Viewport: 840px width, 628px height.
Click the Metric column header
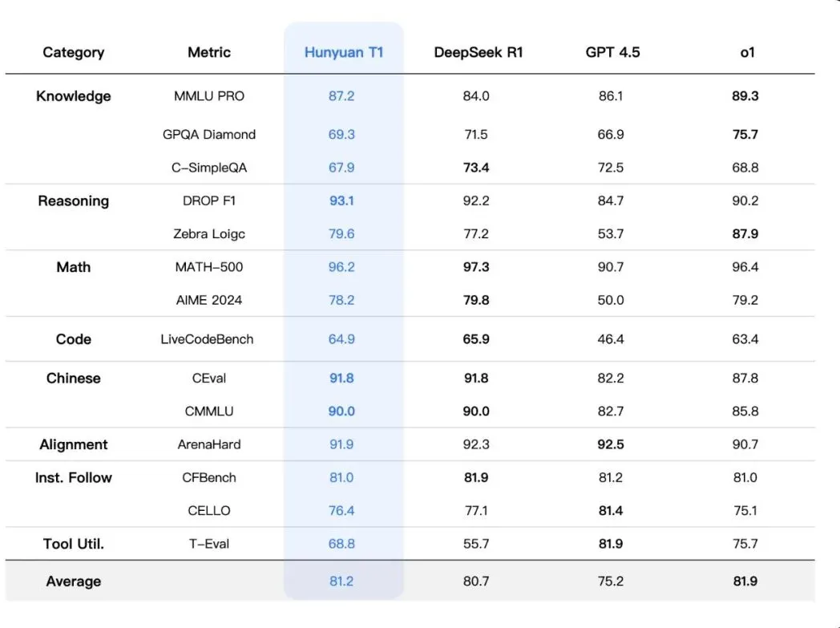[x=209, y=52]
